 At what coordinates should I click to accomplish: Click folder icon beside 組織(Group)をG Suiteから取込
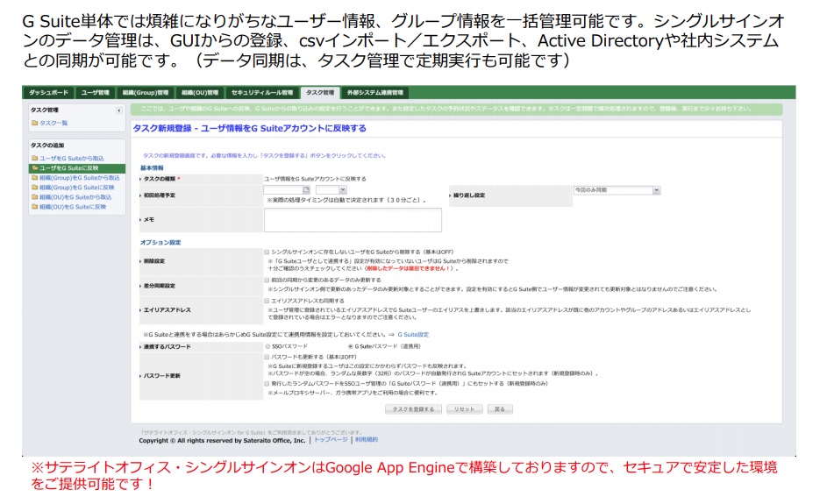coord(35,178)
